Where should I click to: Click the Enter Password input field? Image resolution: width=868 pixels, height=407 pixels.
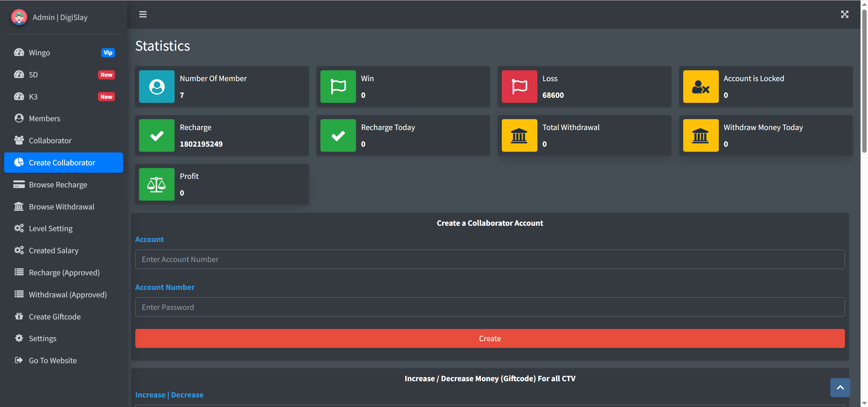point(490,307)
